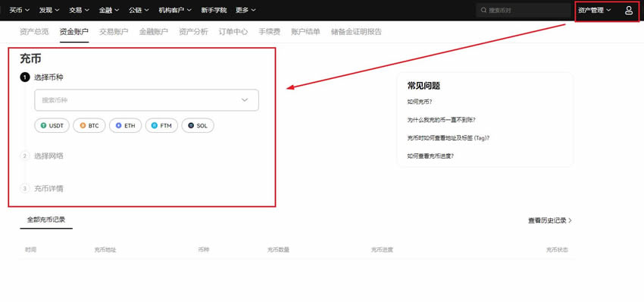Switch to the 资金账户 tab

74,32
